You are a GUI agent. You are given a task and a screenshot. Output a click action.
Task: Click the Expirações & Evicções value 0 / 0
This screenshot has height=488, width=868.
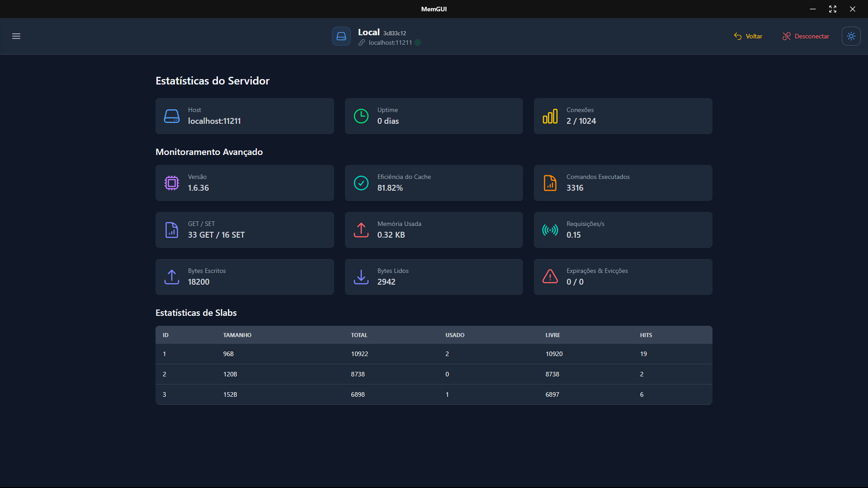[x=575, y=282]
